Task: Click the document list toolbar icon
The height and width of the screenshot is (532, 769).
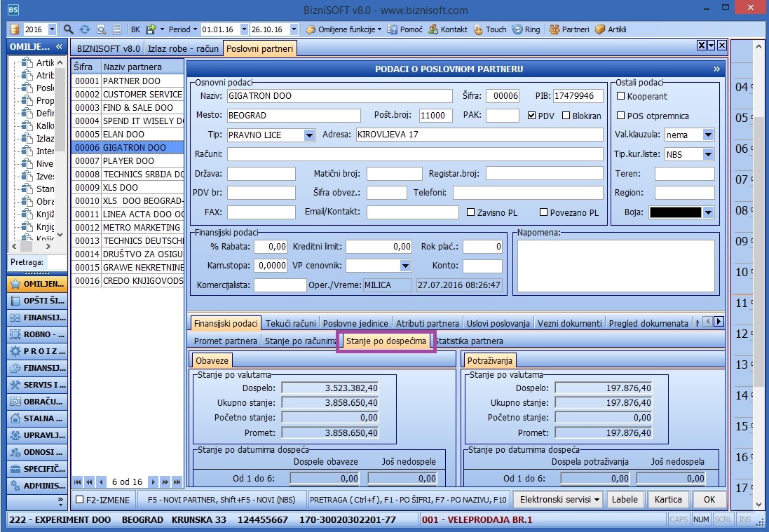Action: tap(117, 29)
